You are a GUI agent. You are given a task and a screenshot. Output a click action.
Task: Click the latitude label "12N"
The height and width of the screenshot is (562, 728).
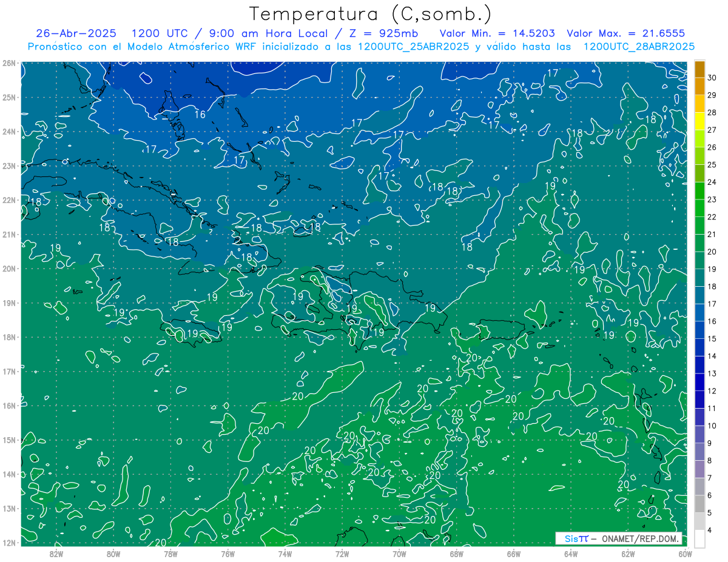coord(10,543)
